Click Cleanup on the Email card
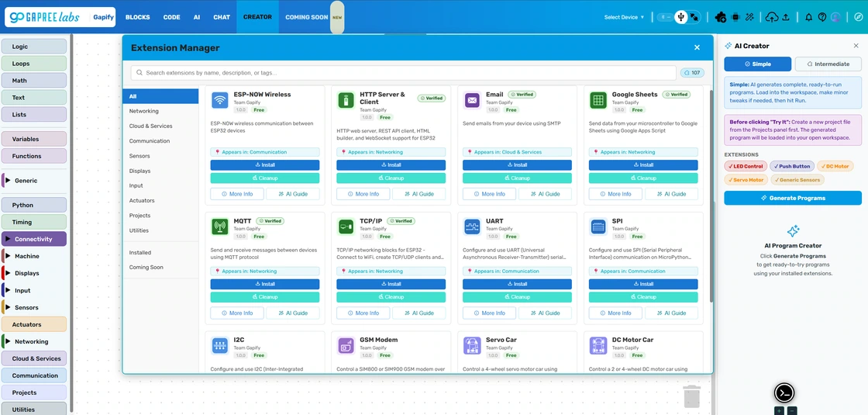 517,178
